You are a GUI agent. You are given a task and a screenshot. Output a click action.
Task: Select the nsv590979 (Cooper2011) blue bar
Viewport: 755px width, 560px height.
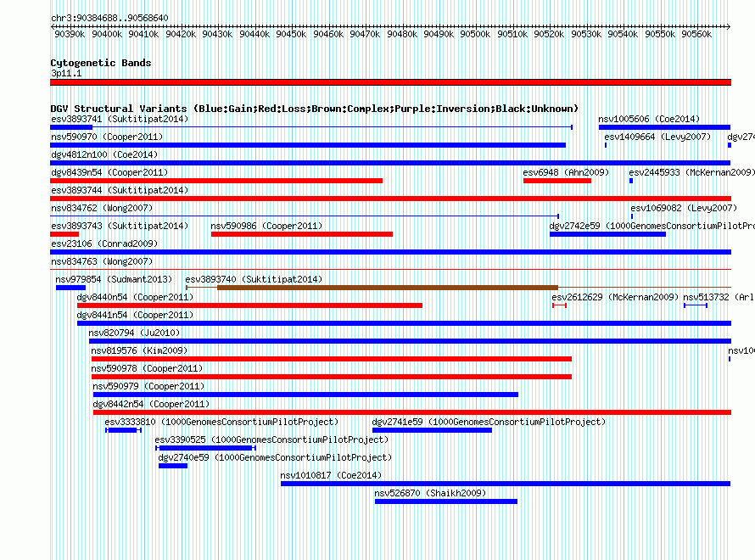click(305, 395)
